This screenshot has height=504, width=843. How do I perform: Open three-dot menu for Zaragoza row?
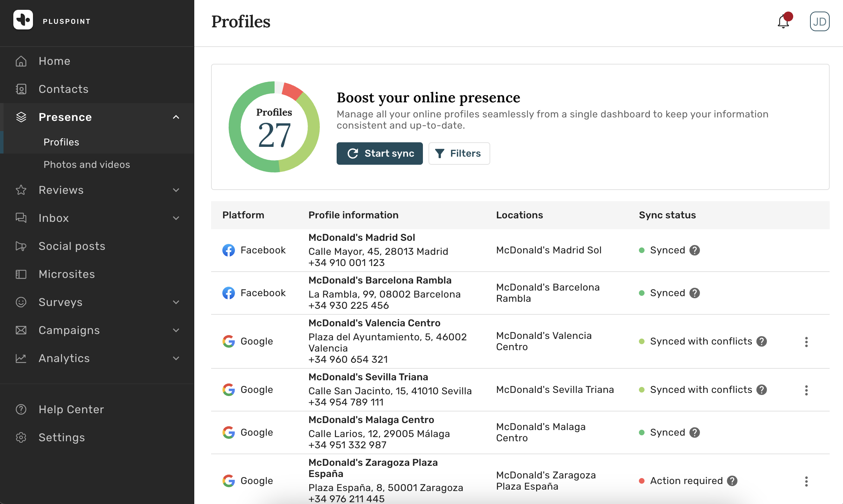(x=806, y=481)
